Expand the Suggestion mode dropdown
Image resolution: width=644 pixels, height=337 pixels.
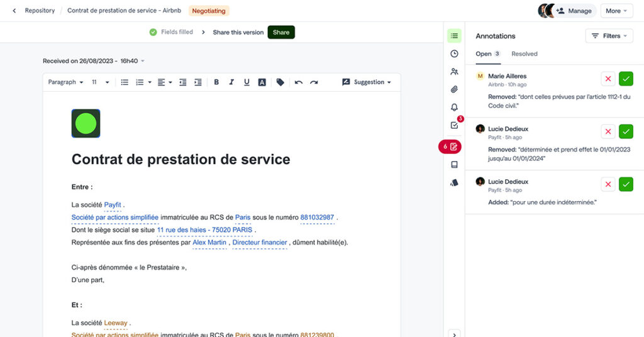pyautogui.click(x=367, y=82)
